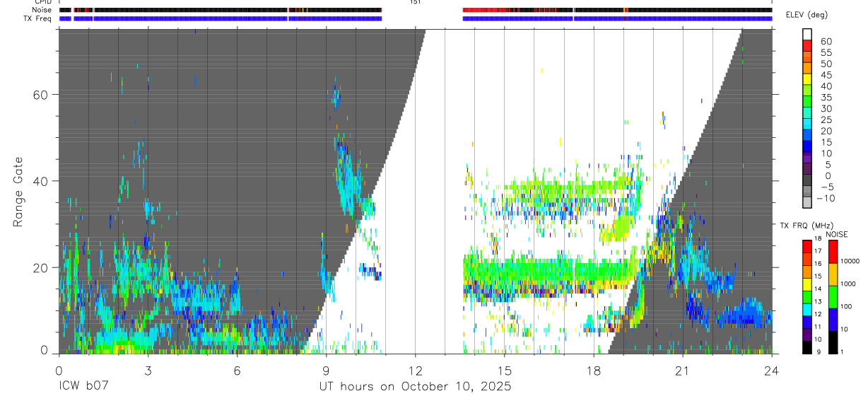
Task: Click Range Gate axis tick '20'
Action: tap(42, 267)
